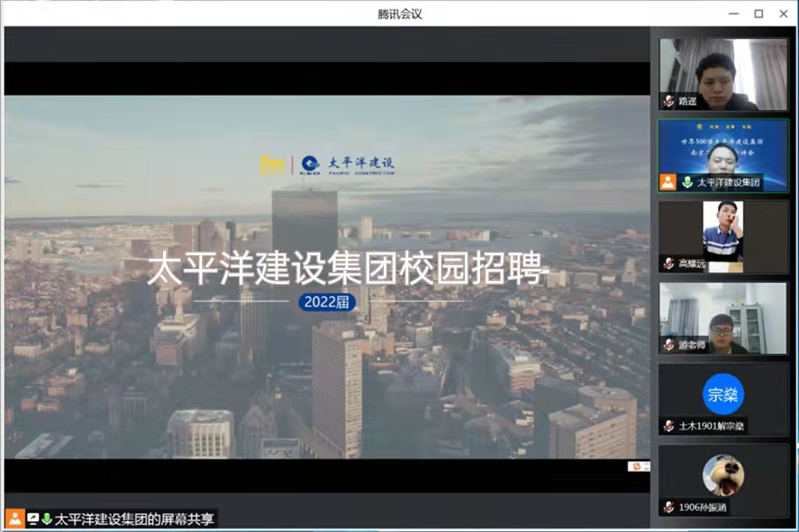Click the muted mic icon beside 游老师
This screenshot has width=799, height=532.
[669, 345]
